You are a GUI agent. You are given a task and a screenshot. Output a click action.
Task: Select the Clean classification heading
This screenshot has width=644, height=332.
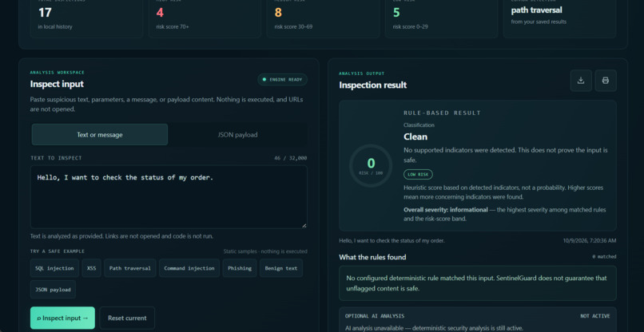(415, 136)
